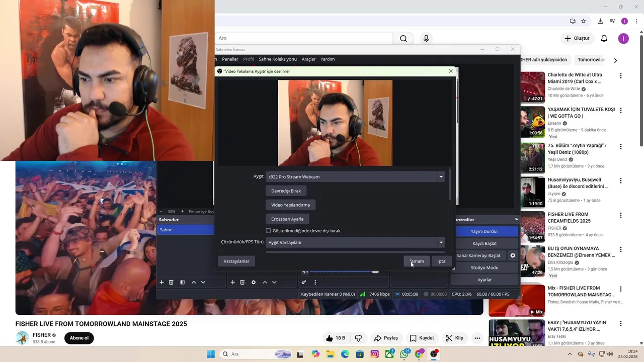Open Araçlar menu in OBS
The width and height of the screenshot is (644, 362).
tap(308, 59)
